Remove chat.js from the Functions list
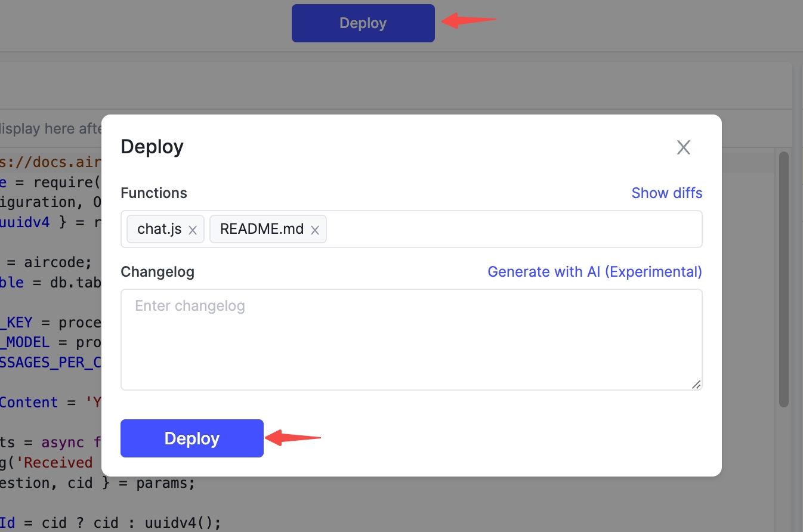 coord(193,230)
